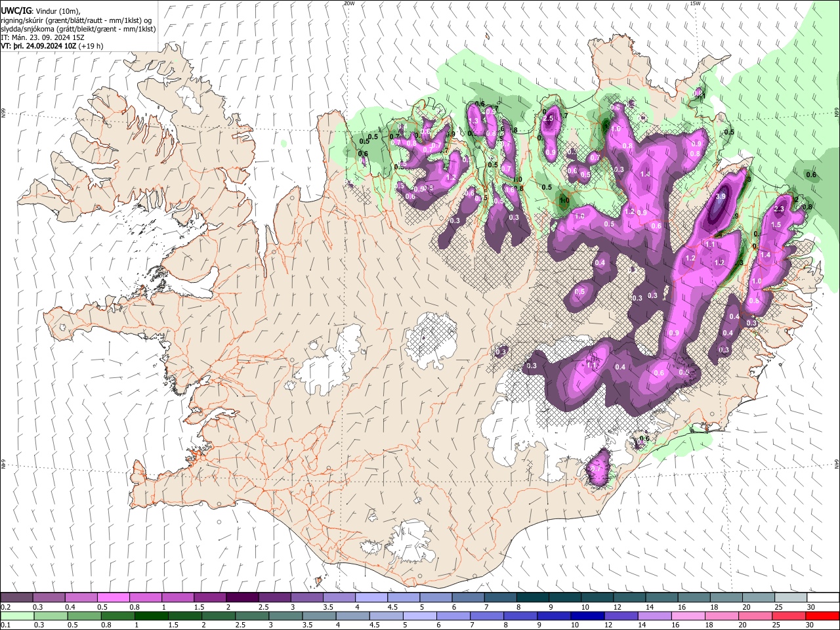The width and height of the screenshot is (840, 630).
Task: Select the bright red 30 swatch in rain legend
Action: click(x=822, y=616)
